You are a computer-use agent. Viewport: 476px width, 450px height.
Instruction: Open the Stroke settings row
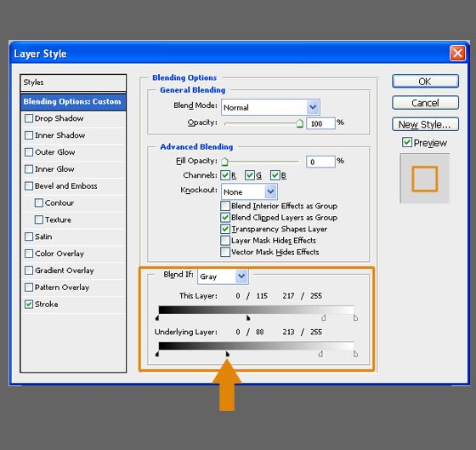coord(74,305)
